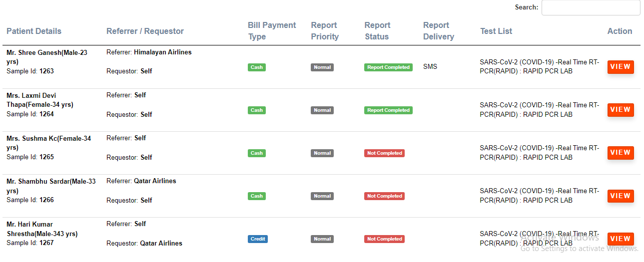
Task: Sort by Patient Details column header
Action: pos(34,31)
